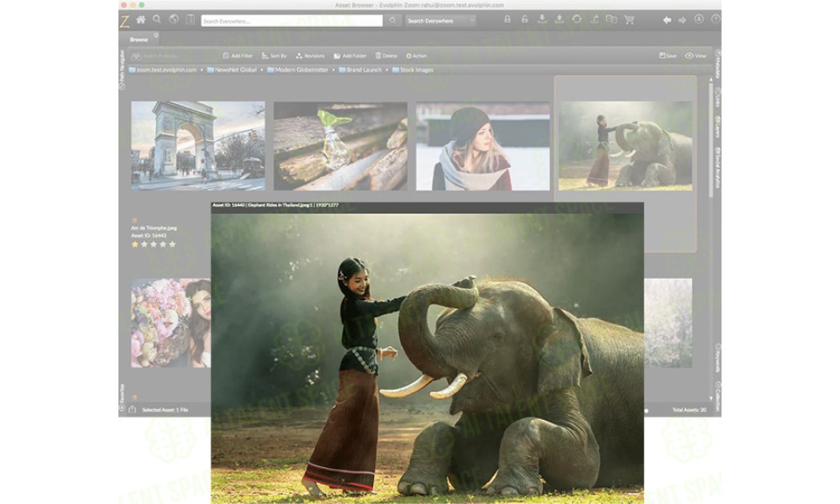
Task: Expand the Favorites side panel
Action: (122, 397)
